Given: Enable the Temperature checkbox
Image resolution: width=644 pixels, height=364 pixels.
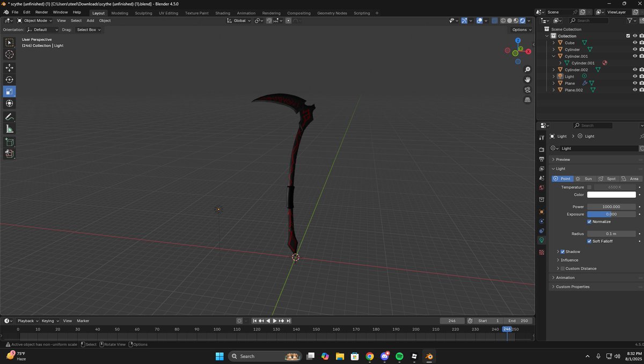Looking at the screenshot, I should (x=589, y=187).
